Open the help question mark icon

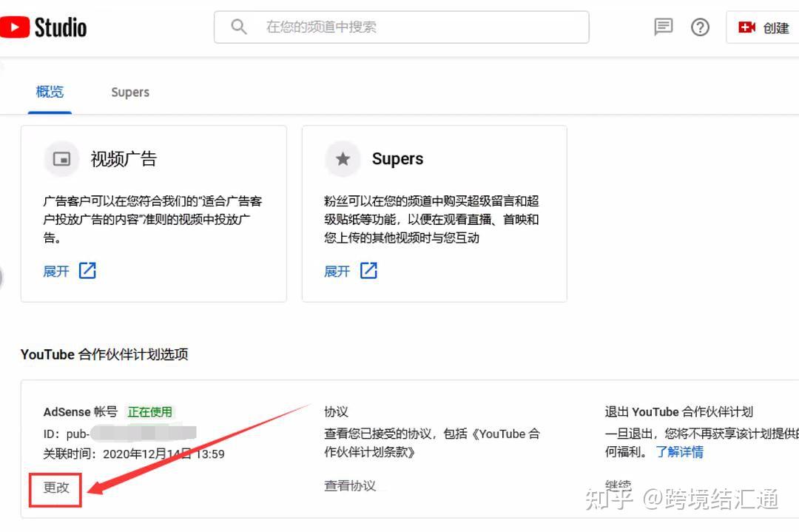coord(700,27)
